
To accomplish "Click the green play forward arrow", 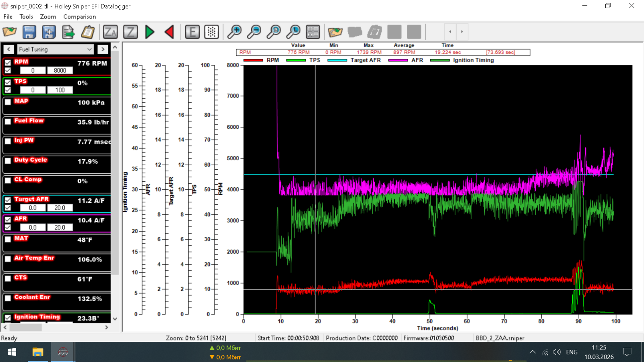I will point(150,32).
